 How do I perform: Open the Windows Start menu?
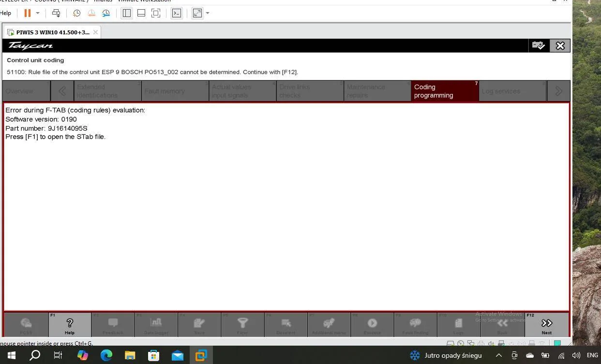[12, 355]
